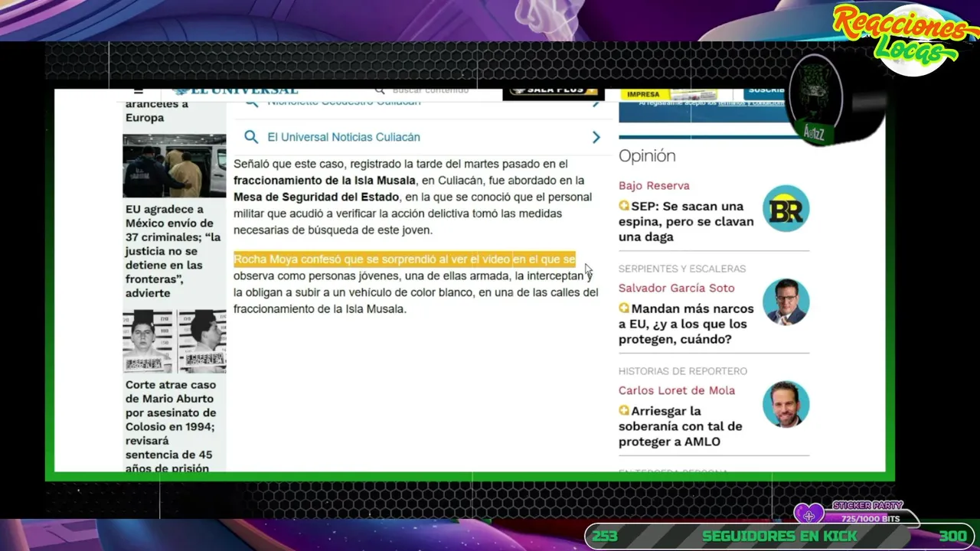
Task: Expand the chevron on El Universal Noticias Culiacán row
Action: [x=596, y=137]
